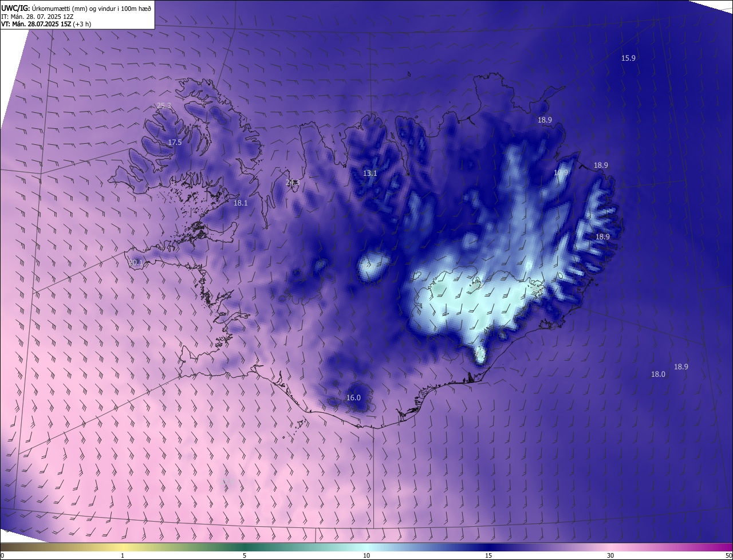Click the 16.0 value label on the map
The width and height of the screenshot is (733, 560).
click(x=353, y=397)
